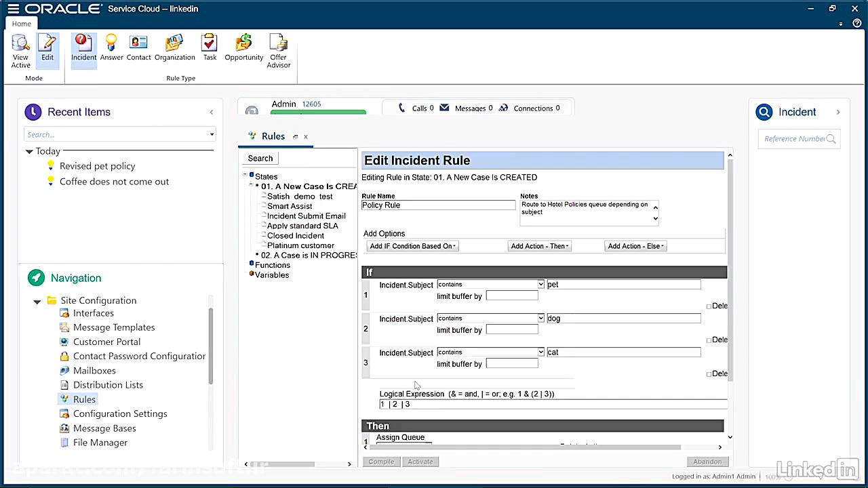Screen dimensions: 868x488
Task: Open the Add Action - Then dropdown
Action: click(x=540, y=246)
